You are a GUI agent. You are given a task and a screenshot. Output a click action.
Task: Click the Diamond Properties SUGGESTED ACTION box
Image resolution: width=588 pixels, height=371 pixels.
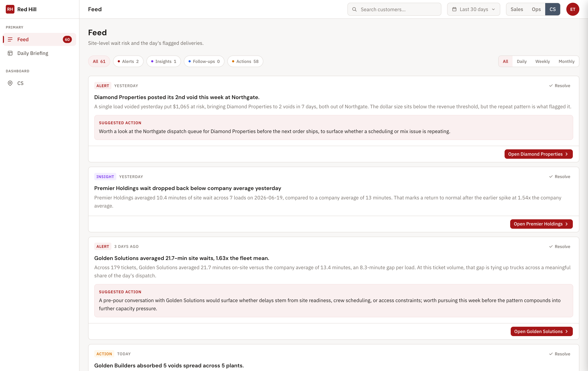point(334,127)
